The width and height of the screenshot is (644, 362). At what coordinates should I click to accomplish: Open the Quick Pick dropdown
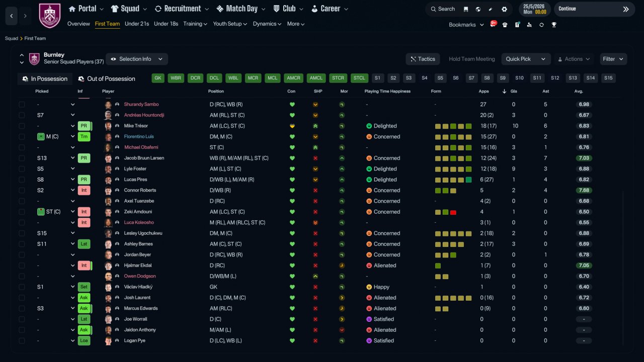coord(526,59)
